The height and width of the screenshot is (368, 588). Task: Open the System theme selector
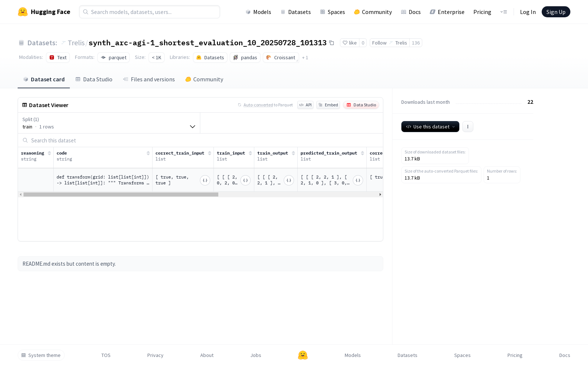coord(41,355)
